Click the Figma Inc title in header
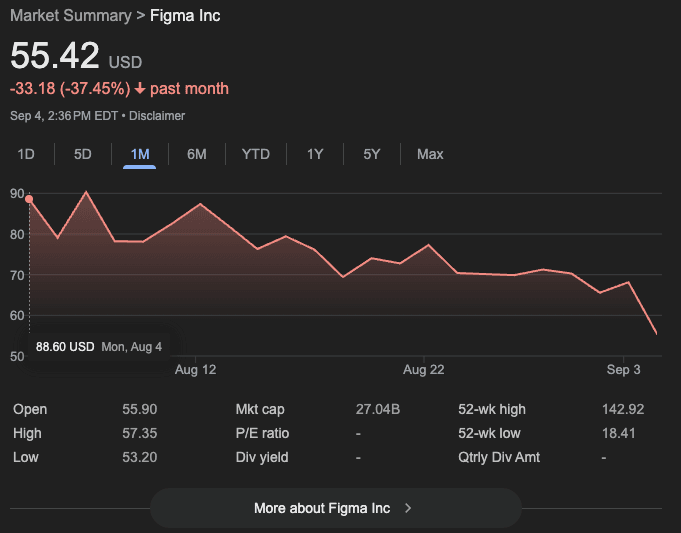 point(185,16)
